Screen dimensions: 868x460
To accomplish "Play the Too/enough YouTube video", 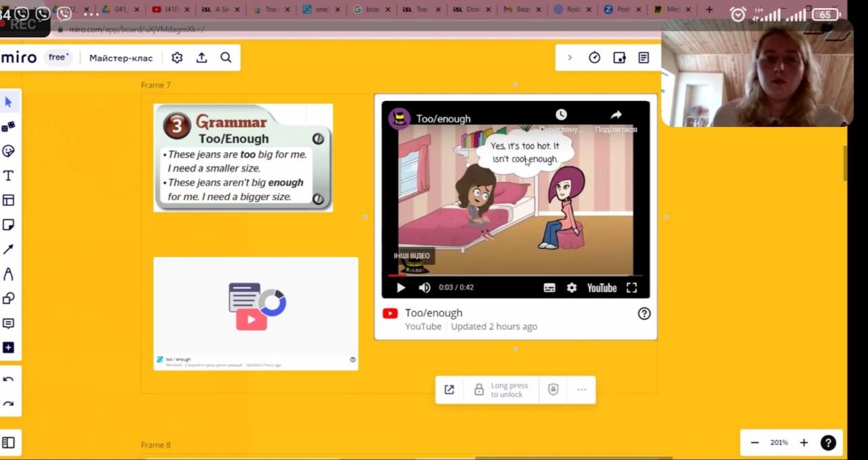I will tap(401, 288).
